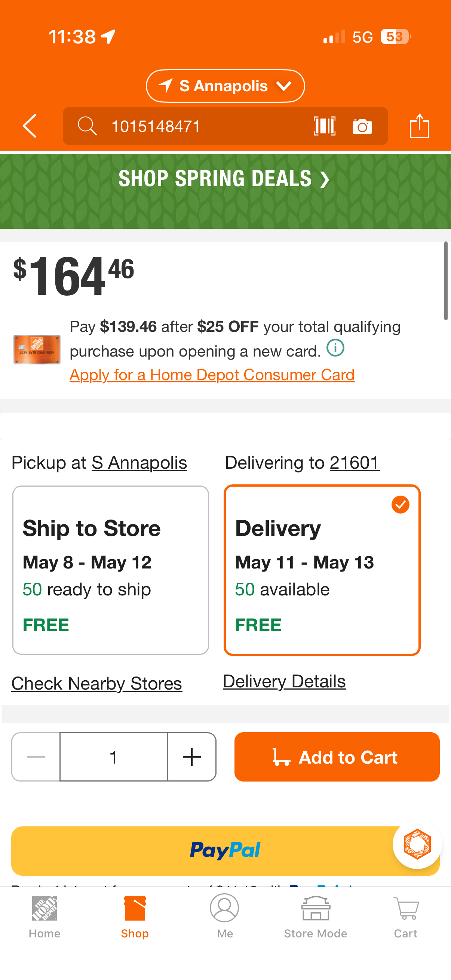Expand the S Annapolis store dropdown
Screen dimensions: 451x980
[x=225, y=86]
